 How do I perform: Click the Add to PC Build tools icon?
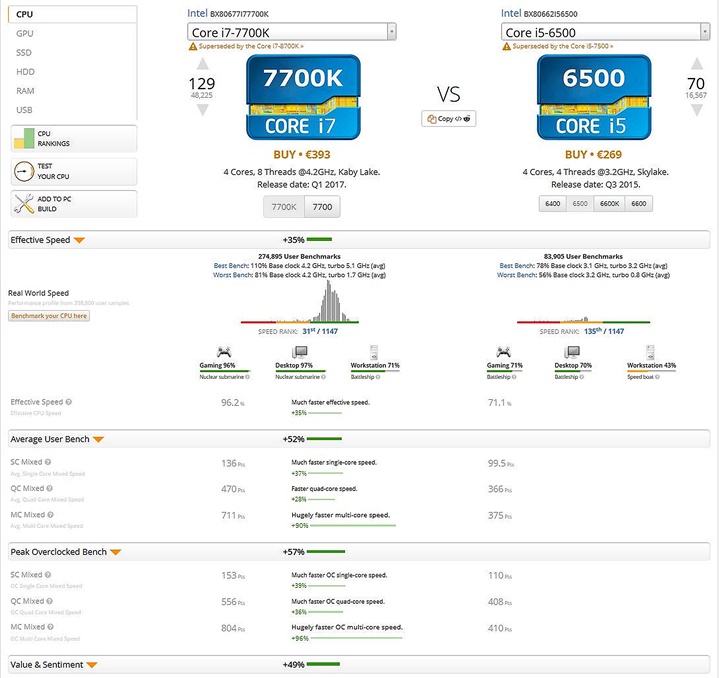pos(24,204)
